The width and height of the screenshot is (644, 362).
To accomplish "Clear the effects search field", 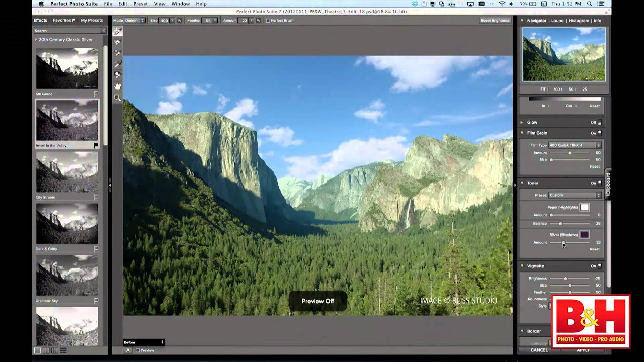I will [x=104, y=31].
